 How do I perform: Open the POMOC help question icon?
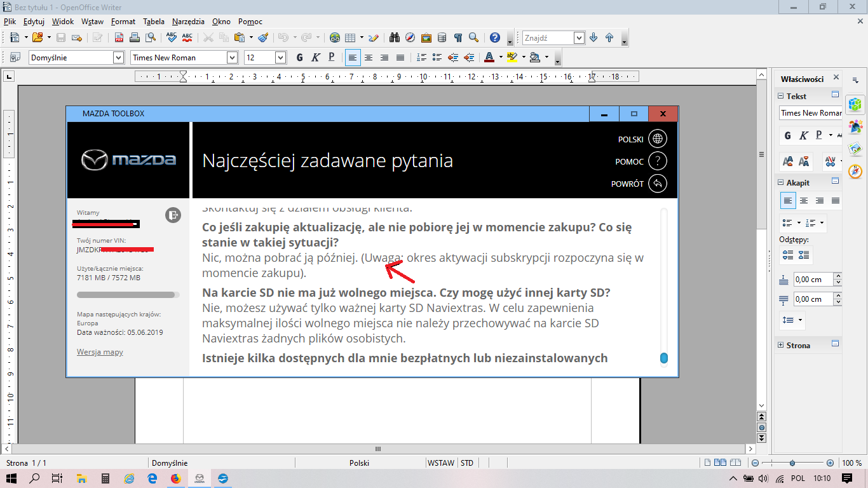point(658,161)
